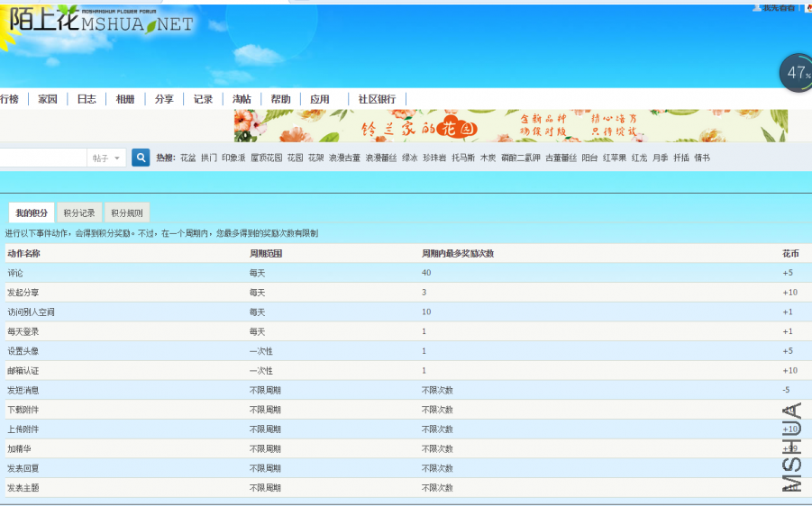Image resolution: width=812 pixels, height=506 pixels.
Task: Open the 家园 navigation menu item
Action: [48, 99]
